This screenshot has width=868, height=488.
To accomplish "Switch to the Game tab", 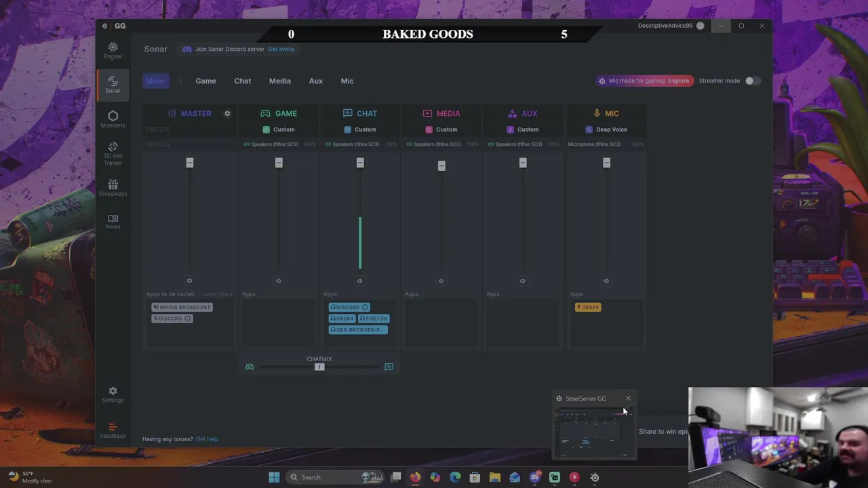I will (x=205, y=81).
